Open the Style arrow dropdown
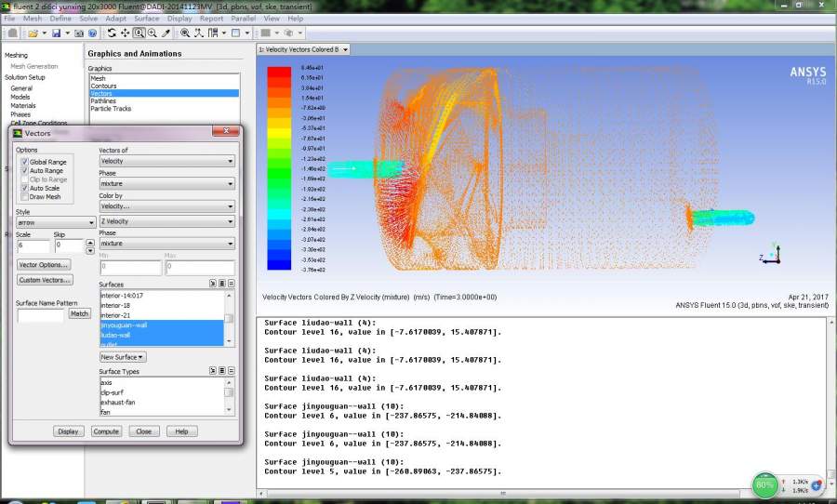The image size is (837, 504). pos(56,222)
